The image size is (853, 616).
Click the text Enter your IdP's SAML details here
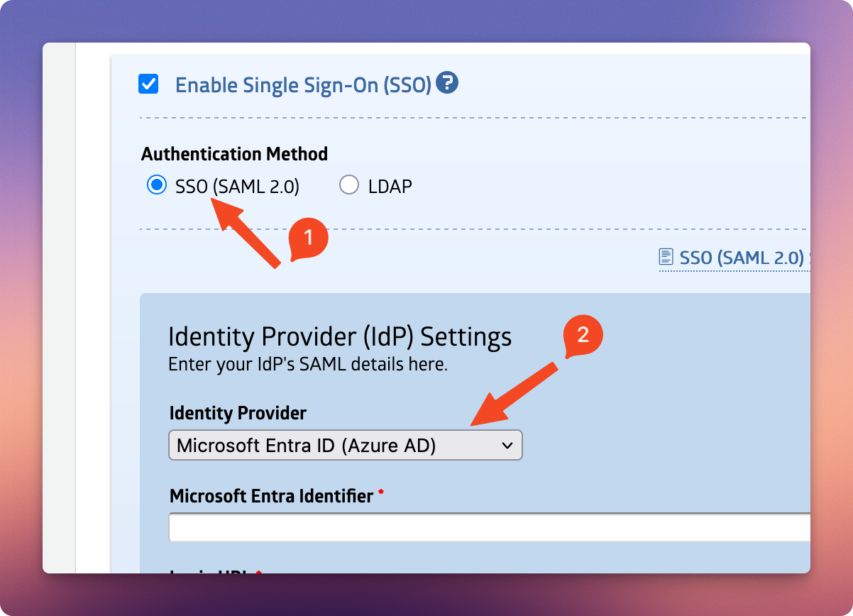click(x=308, y=365)
